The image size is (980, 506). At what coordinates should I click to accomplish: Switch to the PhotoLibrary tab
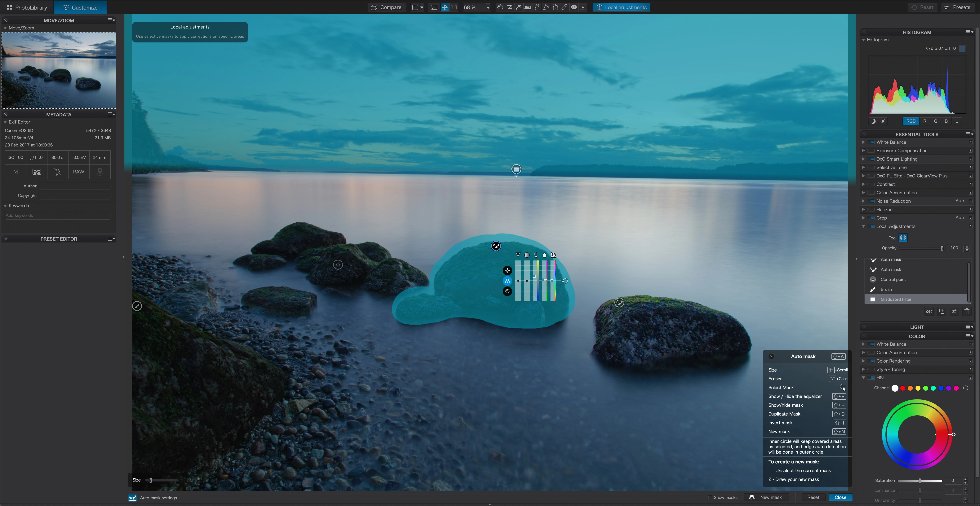pos(27,7)
